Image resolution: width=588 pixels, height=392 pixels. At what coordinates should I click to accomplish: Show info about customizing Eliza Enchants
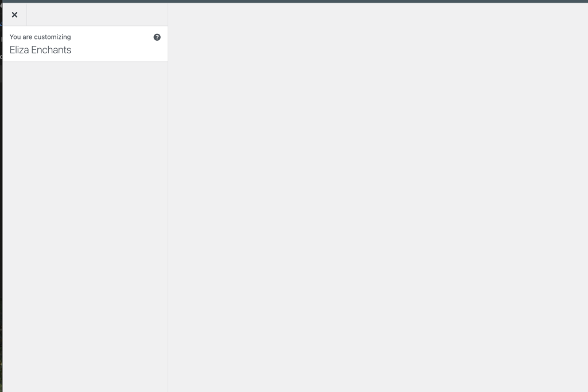click(x=157, y=37)
